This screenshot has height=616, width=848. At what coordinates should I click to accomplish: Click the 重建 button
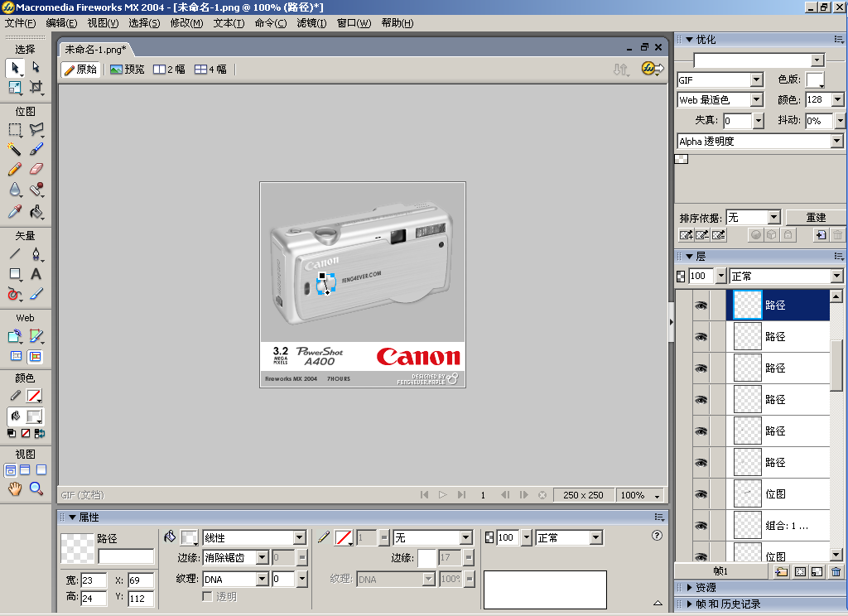[816, 218]
